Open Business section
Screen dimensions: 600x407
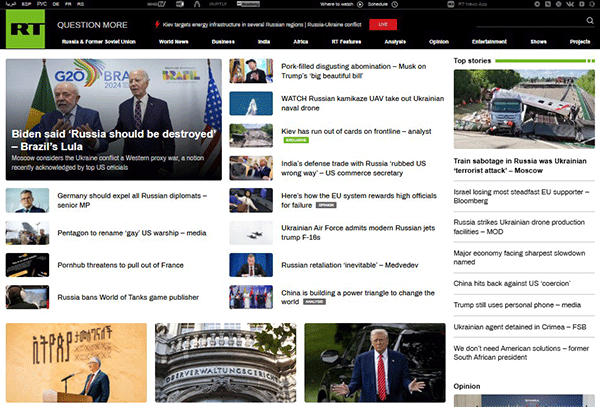(223, 42)
